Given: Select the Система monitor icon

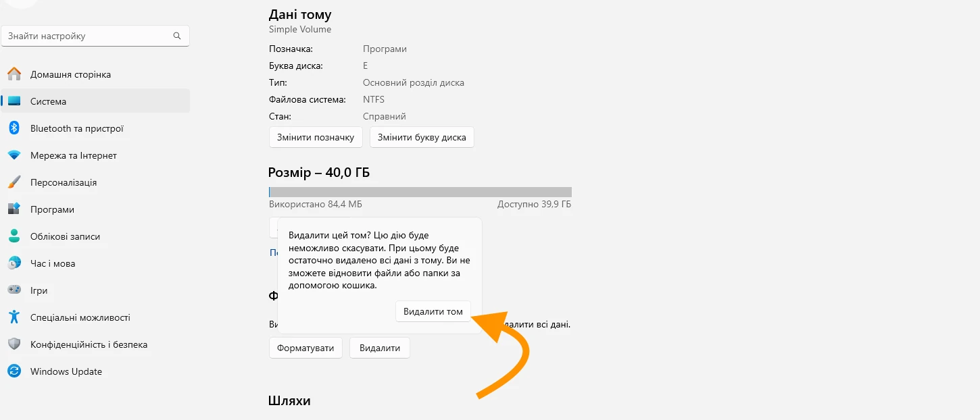Looking at the screenshot, I should 14,101.
